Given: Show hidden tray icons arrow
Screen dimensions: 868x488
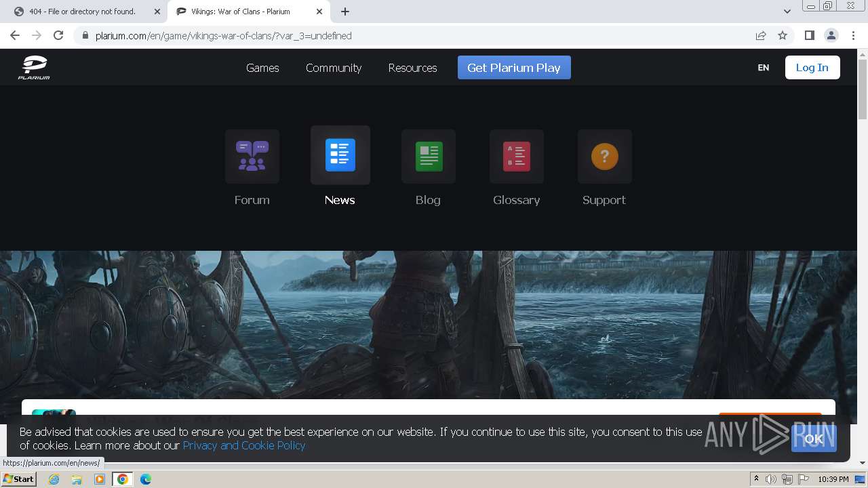Looking at the screenshot, I should coord(756,479).
